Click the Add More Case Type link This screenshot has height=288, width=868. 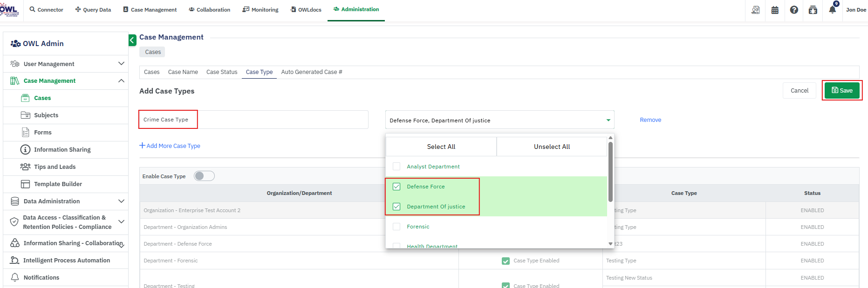pos(170,146)
